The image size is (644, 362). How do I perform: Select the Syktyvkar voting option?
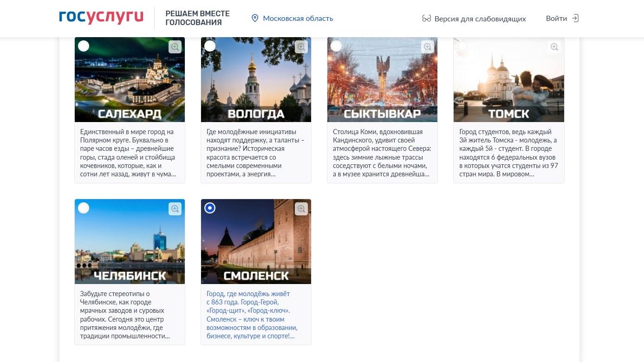point(336,46)
